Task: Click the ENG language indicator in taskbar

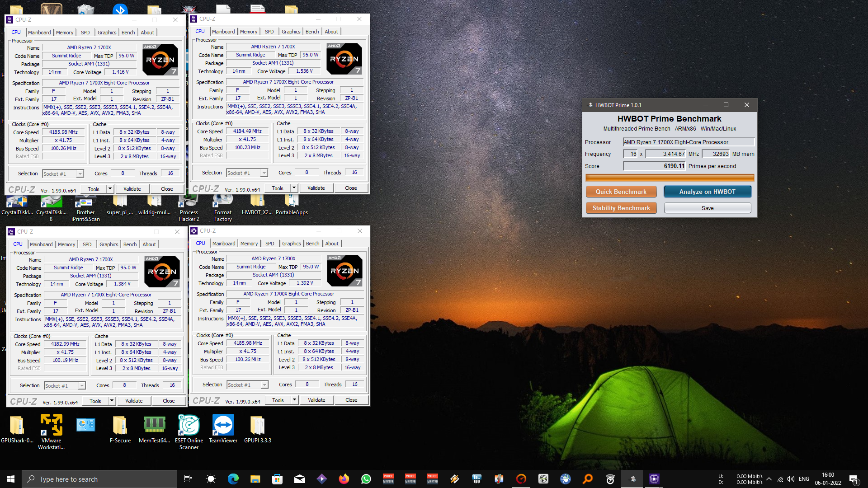Action: (x=804, y=479)
